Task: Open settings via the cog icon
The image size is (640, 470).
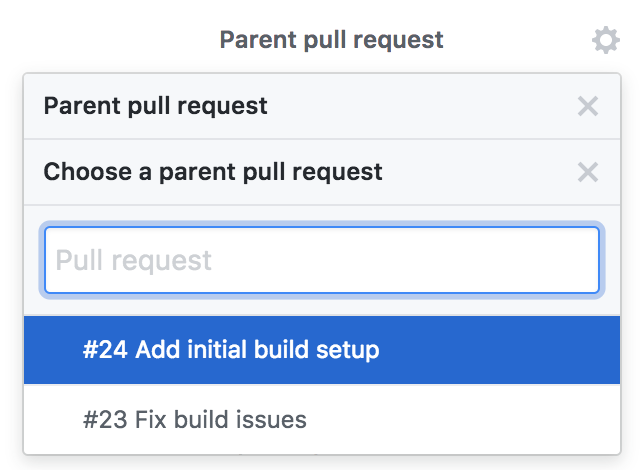Action: (x=605, y=41)
